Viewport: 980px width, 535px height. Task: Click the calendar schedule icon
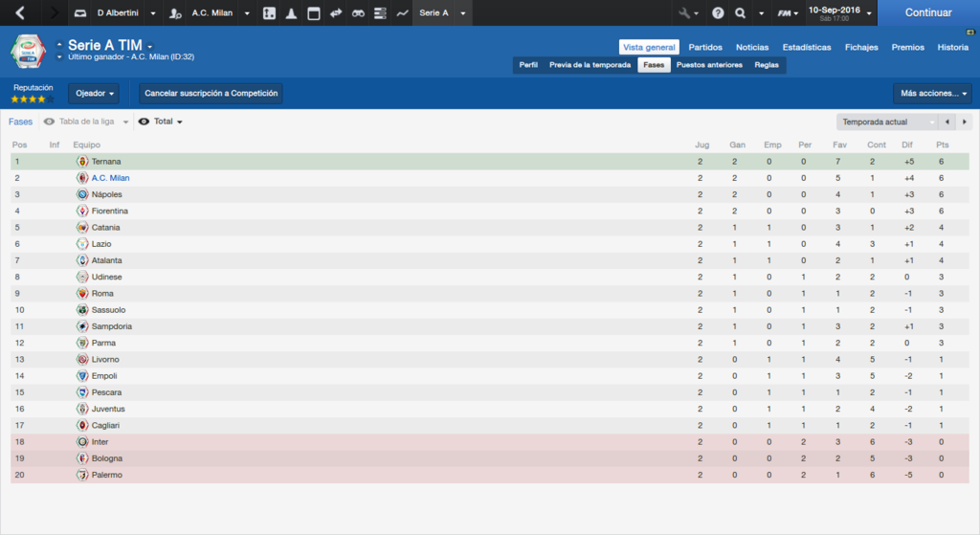tap(313, 13)
